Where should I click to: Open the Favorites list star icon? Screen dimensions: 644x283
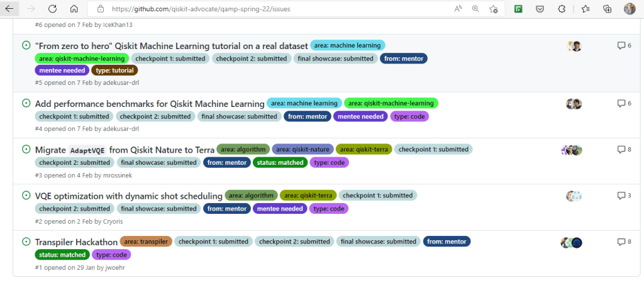coord(586,9)
